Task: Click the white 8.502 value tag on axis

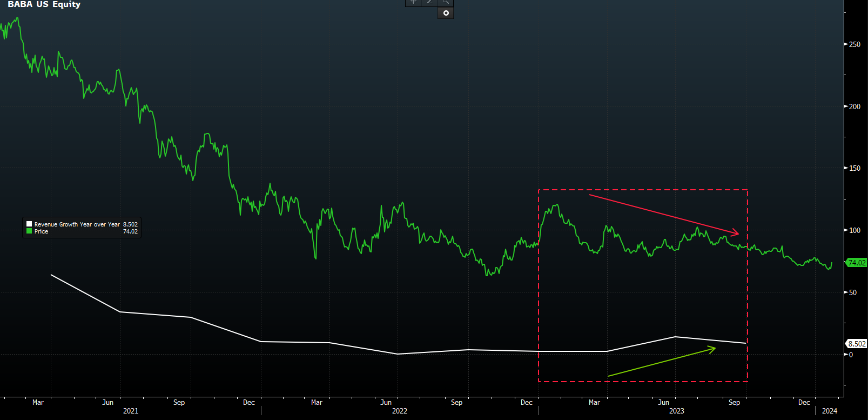Action: (857, 344)
